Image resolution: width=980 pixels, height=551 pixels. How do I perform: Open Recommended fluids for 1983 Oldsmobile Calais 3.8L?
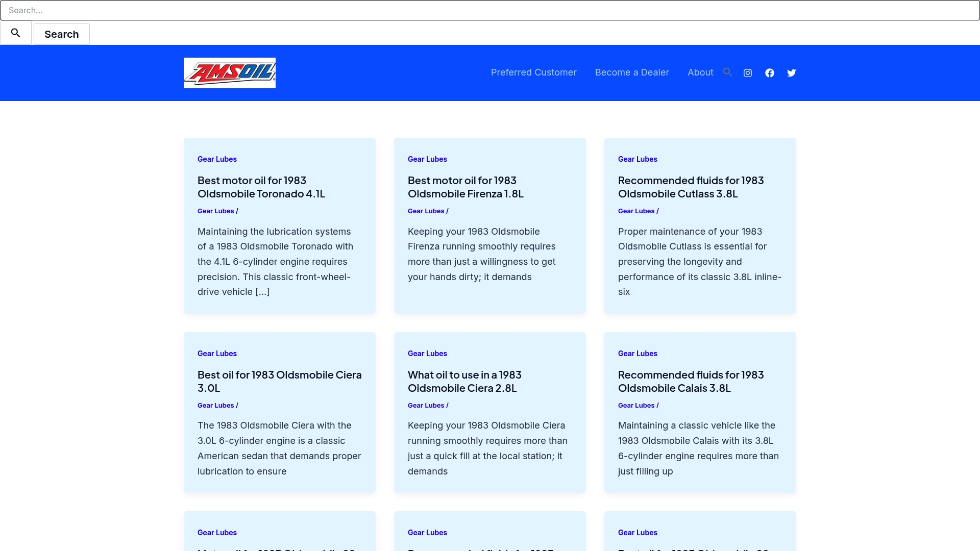pyautogui.click(x=691, y=382)
